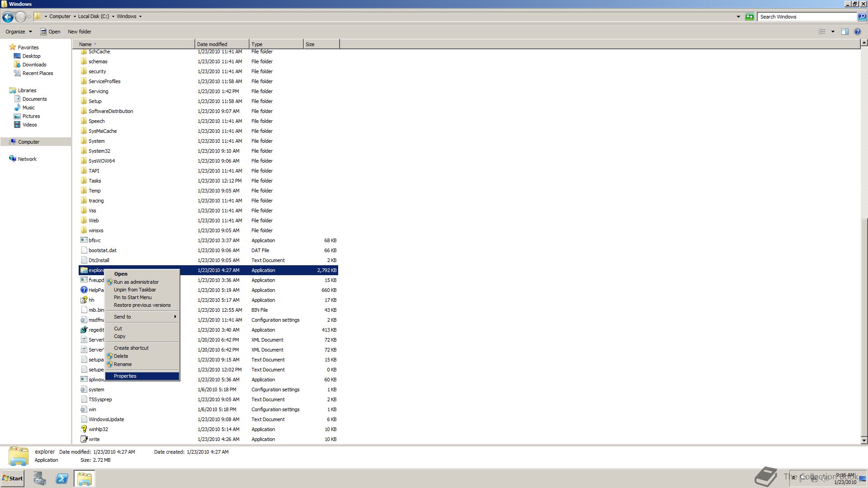Viewport: 868px width, 488px height.
Task: Choose Run as administrator
Action: (142, 282)
